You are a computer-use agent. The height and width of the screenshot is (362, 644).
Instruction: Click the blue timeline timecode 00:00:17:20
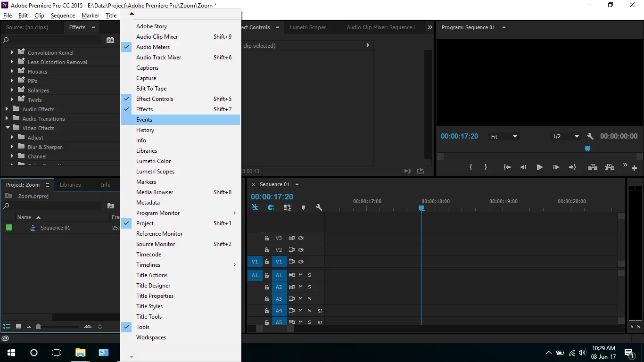click(272, 197)
